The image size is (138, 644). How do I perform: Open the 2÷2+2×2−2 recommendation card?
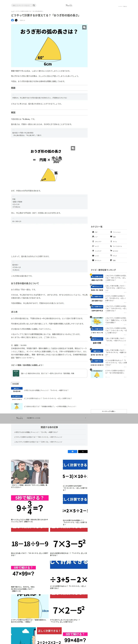pyautogui.click(x=49, y=636)
